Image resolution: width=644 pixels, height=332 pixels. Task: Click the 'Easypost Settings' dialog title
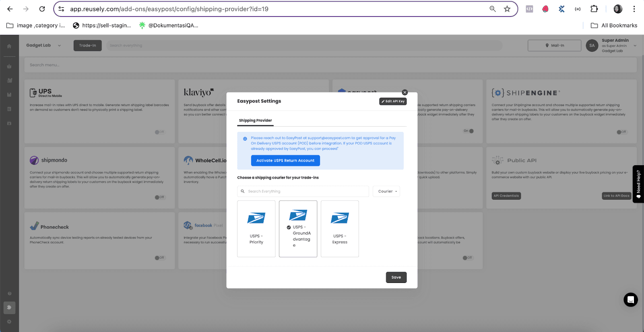(259, 101)
